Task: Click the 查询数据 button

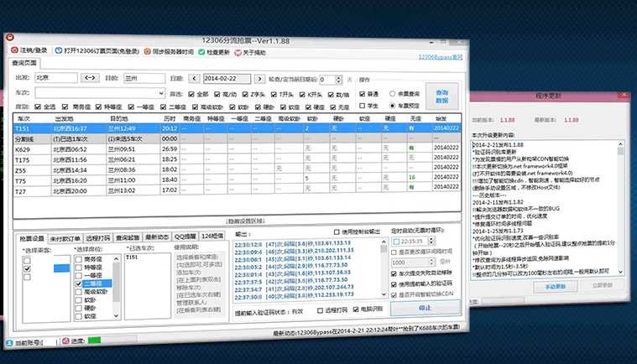Action: [x=441, y=96]
